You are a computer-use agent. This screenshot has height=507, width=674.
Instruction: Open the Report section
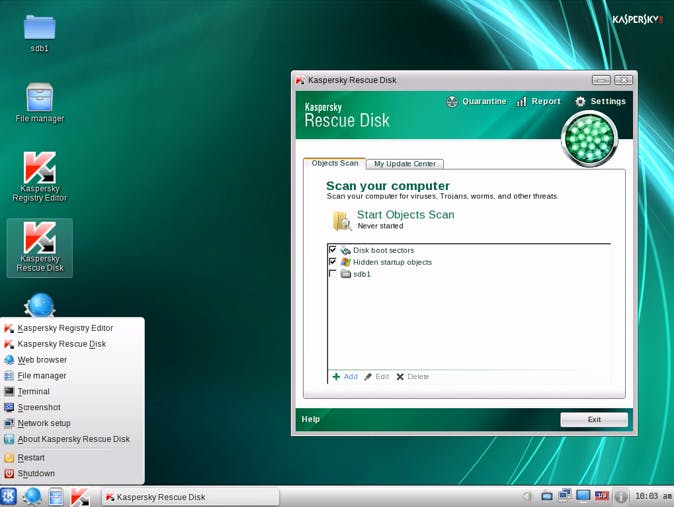pyautogui.click(x=539, y=101)
